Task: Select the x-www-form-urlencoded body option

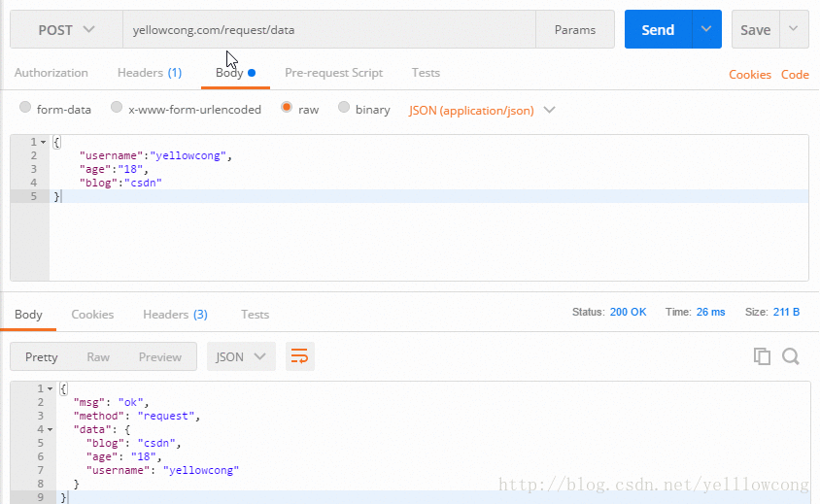Action: [x=117, y=109]
